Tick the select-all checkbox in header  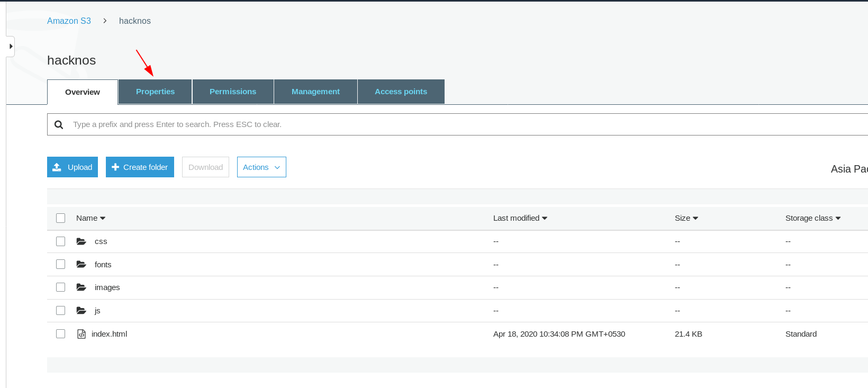(61, 218)
